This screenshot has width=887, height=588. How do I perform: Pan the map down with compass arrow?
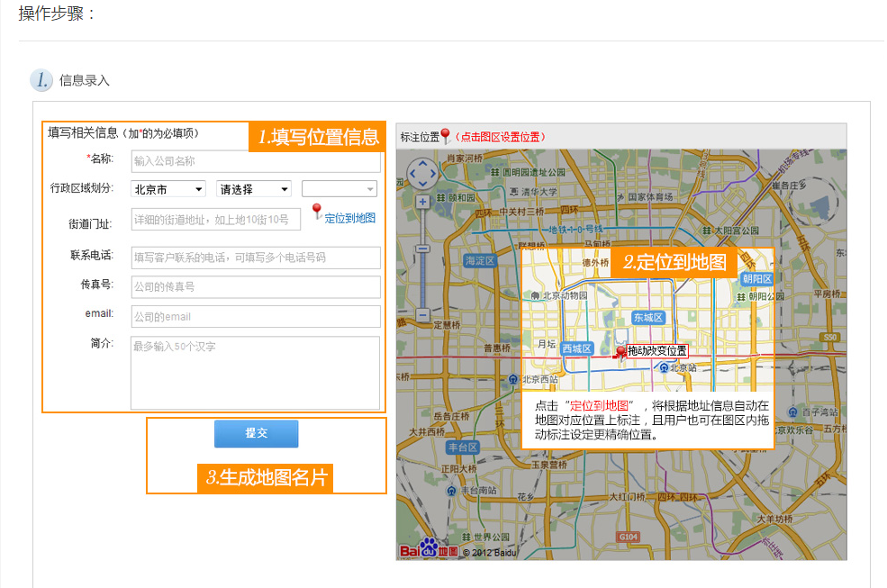pos(422,184)
